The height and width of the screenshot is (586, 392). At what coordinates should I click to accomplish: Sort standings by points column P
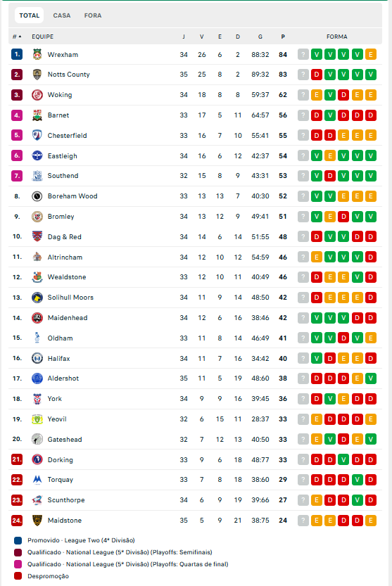pyautogui.click(x=283, y=37)
